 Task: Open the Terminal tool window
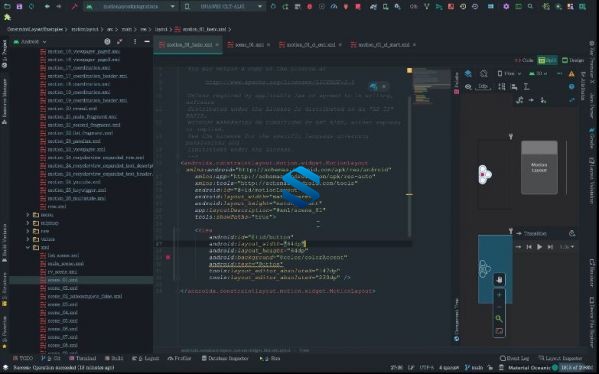[x=83, y=358]
